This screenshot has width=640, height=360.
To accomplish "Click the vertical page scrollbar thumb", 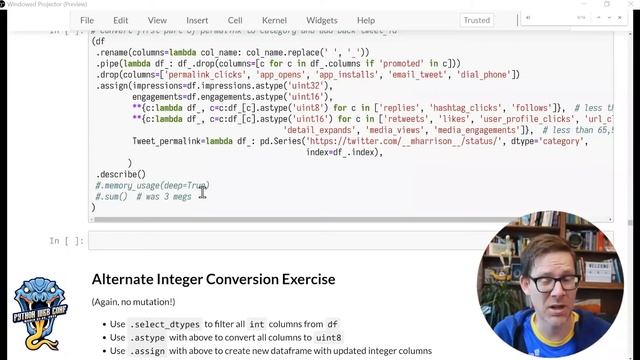I will point(630,222).
